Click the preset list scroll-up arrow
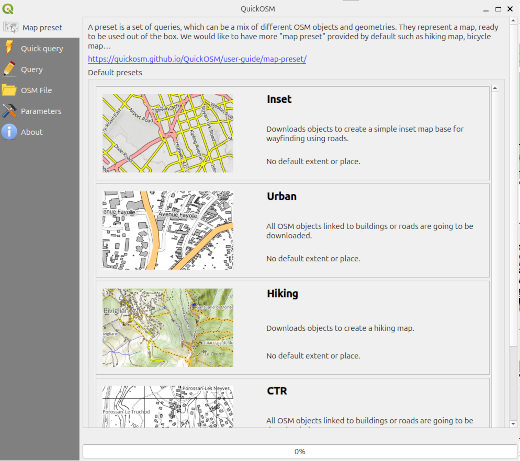Screen dimensions: 520x461 tap(495, 88)
